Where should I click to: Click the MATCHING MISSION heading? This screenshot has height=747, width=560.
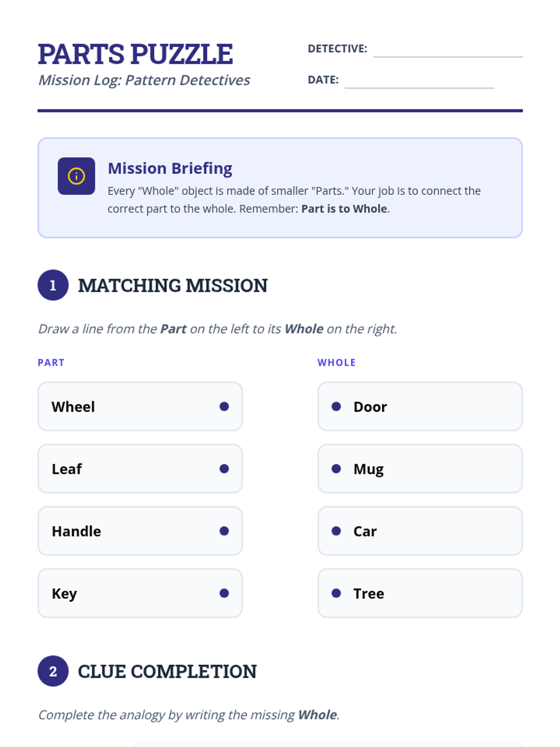point(173,286)
